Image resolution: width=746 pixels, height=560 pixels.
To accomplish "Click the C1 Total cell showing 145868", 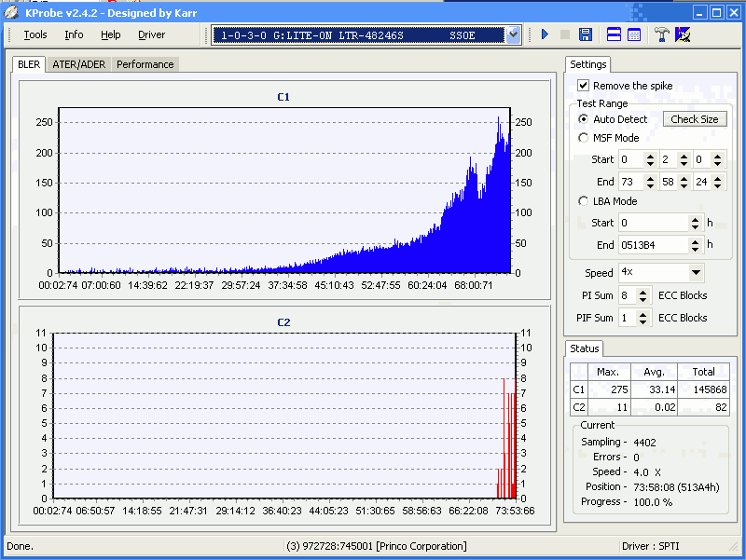I will pos(704,389).
